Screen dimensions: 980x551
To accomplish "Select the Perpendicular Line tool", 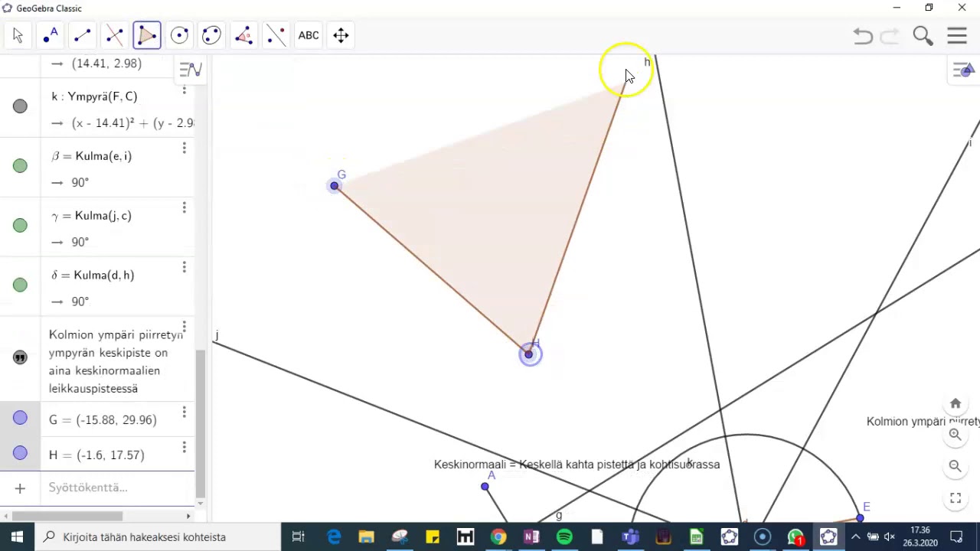I will [115, 35].
